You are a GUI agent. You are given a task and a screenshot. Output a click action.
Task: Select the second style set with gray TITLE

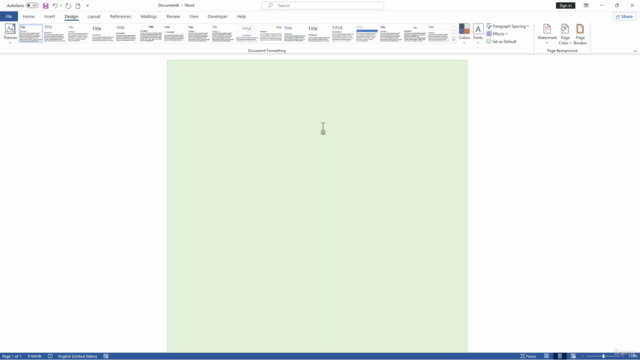[x=55, y=33]
